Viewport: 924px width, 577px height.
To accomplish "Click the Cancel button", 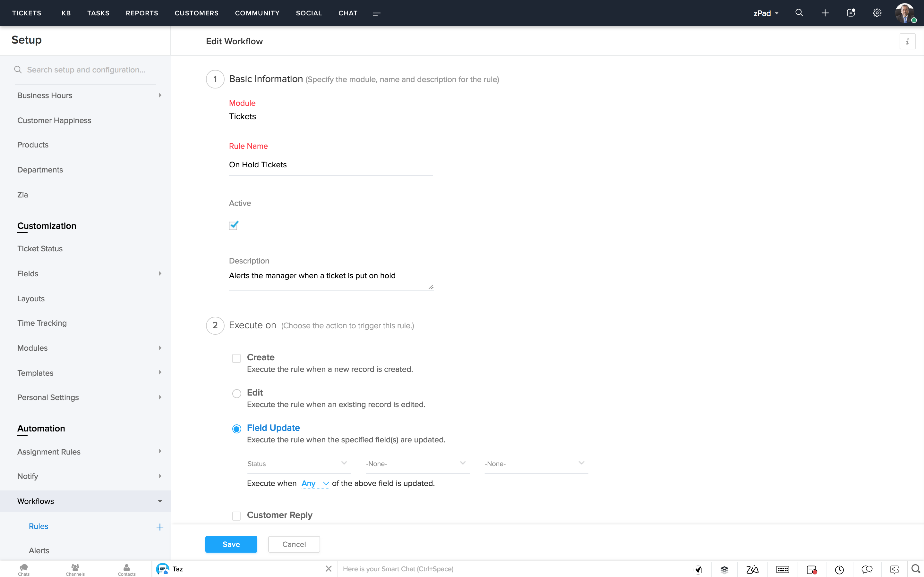I will 294,544.
